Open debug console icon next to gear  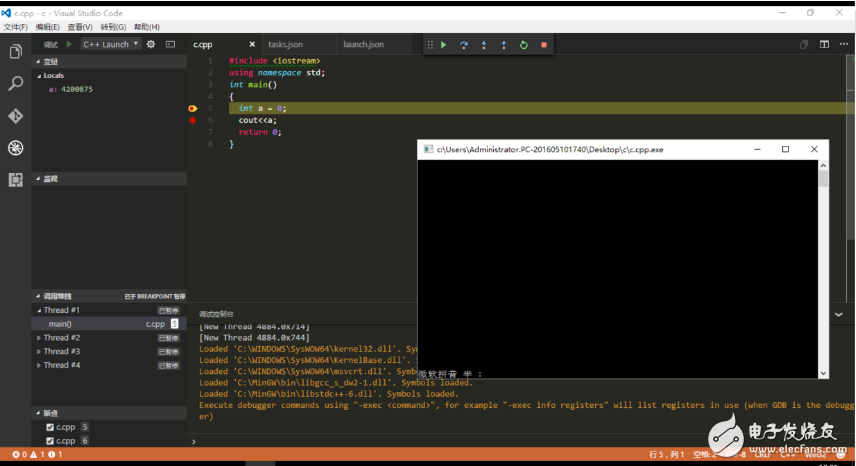[170, 44]
